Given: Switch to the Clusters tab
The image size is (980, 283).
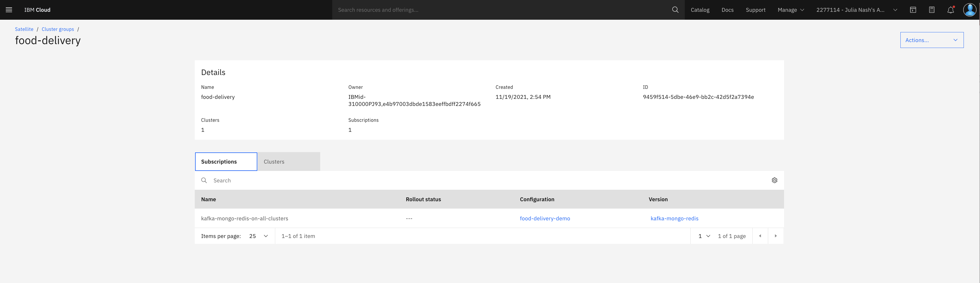Looking at the screenshot, I should pyautogui.click(x=289, y=162).
